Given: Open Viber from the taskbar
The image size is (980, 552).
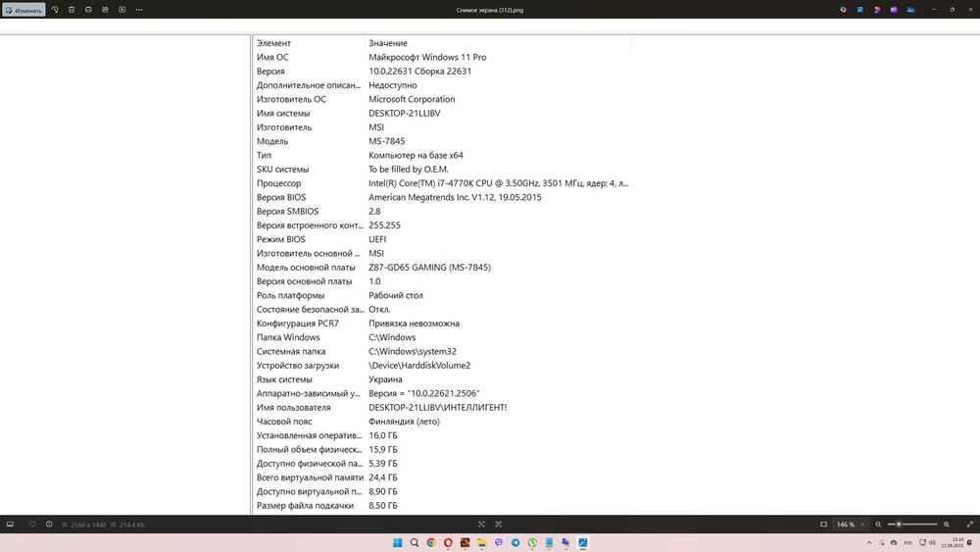Looking at the screenshot, I should pos(499,542).
